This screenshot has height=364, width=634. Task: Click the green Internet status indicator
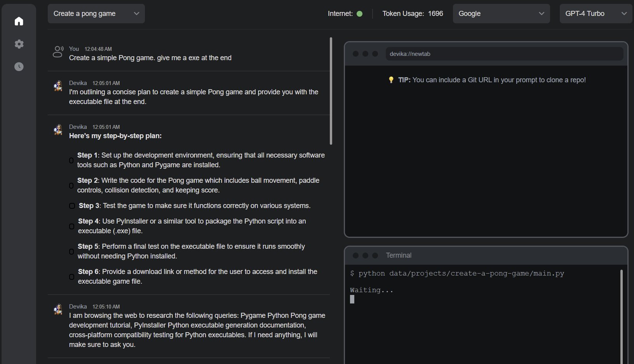coord(360,14)
